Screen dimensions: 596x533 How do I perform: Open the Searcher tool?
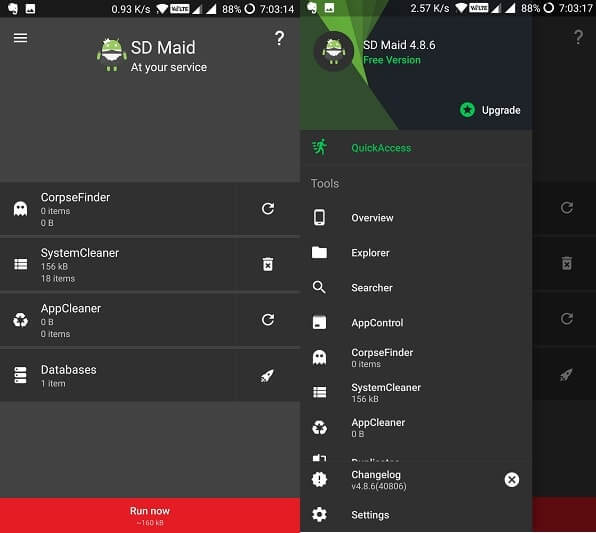(416, 288)
